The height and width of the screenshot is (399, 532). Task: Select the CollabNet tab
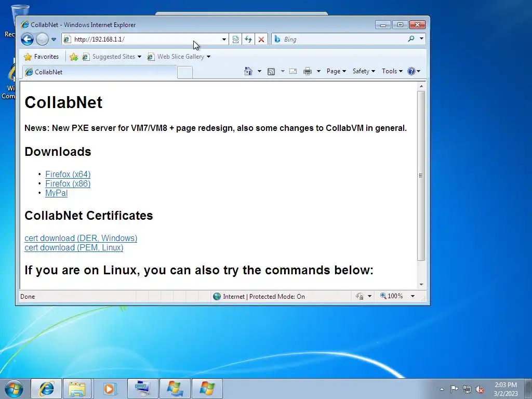click(100, 72)
